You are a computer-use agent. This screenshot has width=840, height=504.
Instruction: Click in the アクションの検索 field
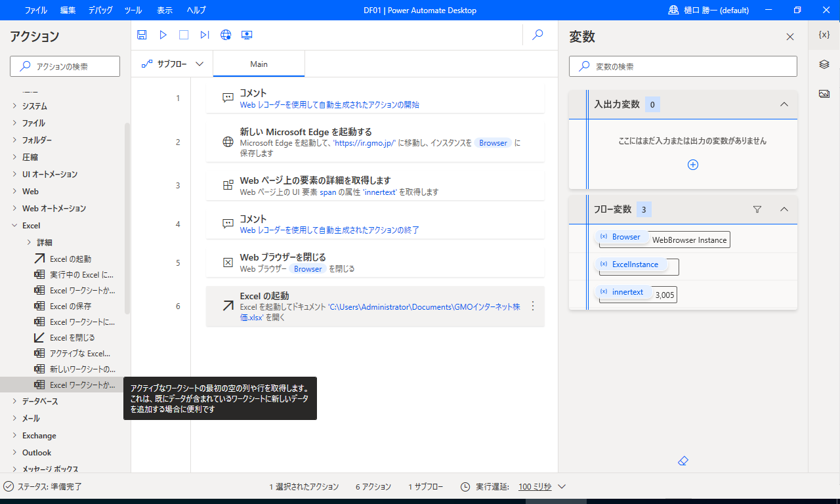65,66
